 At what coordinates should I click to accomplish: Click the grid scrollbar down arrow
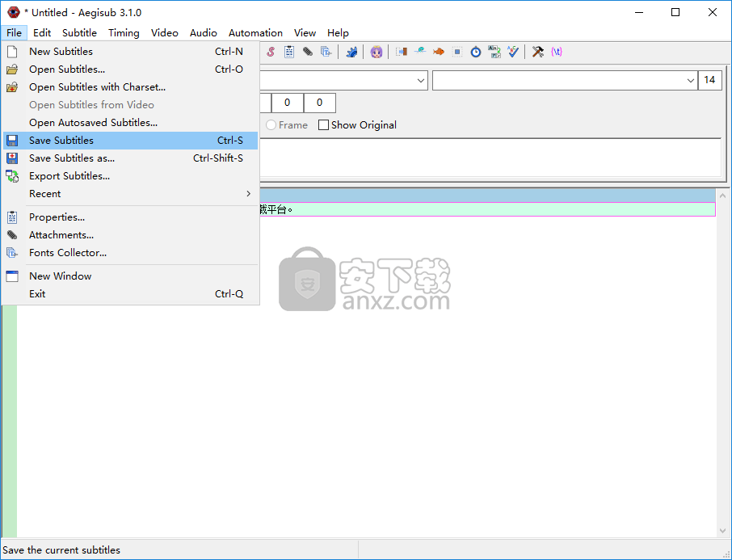point(722,531)
